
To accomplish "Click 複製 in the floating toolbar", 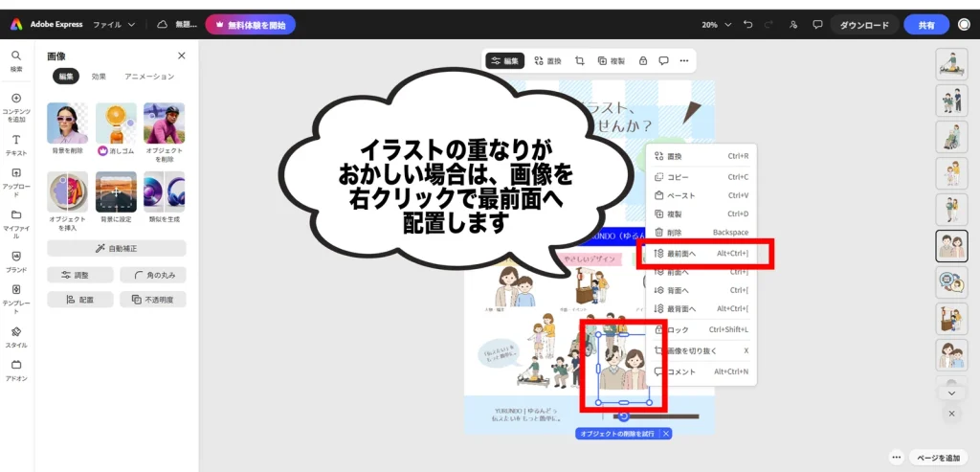I will click(612, 60).
